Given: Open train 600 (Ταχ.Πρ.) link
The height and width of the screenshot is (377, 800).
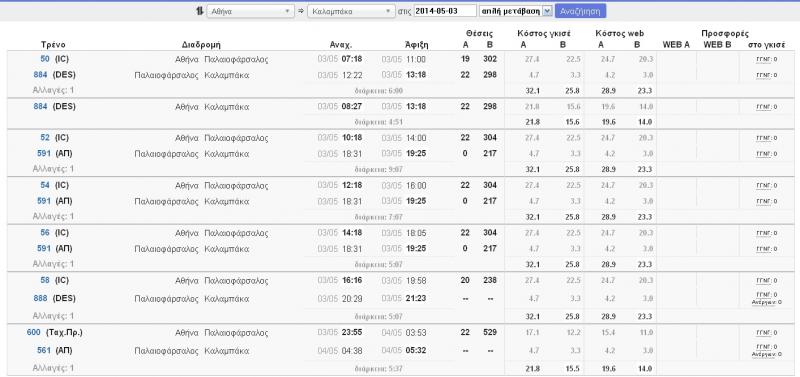Looking at the screenshot, I should [34, 333].
